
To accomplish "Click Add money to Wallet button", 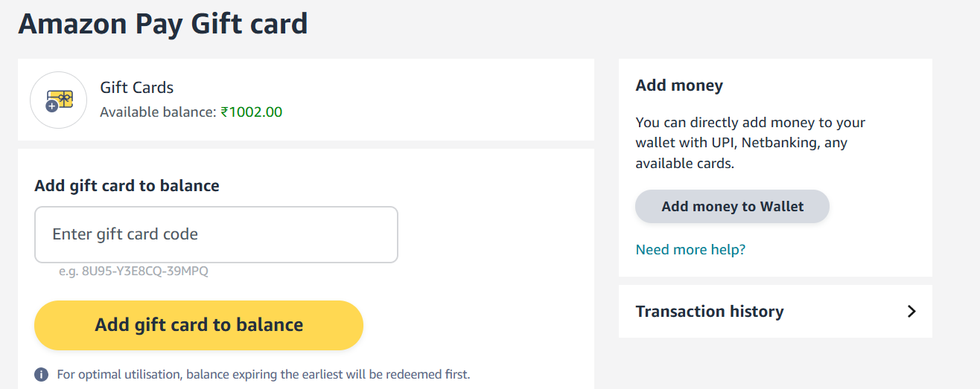I will [x=732, y=207].
